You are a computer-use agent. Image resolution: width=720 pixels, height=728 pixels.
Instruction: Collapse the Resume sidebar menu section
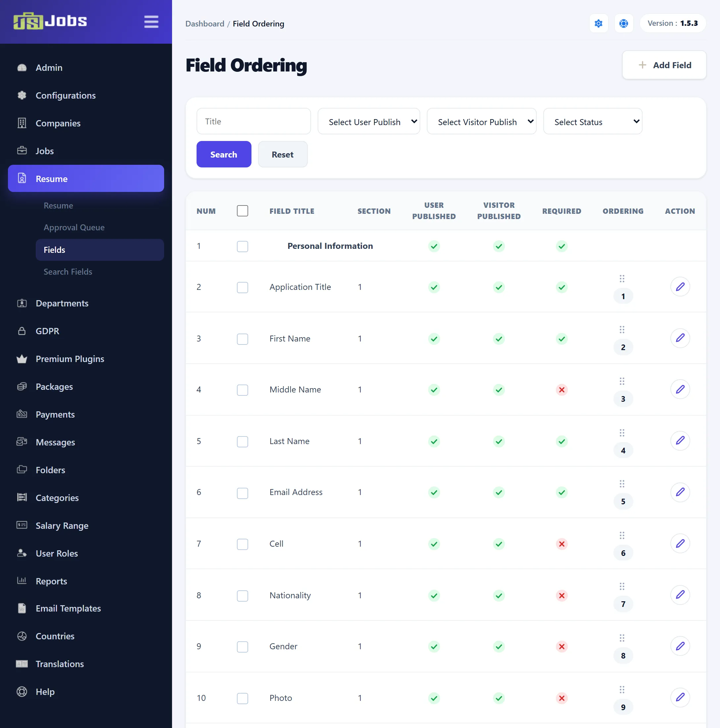(86, 179)
